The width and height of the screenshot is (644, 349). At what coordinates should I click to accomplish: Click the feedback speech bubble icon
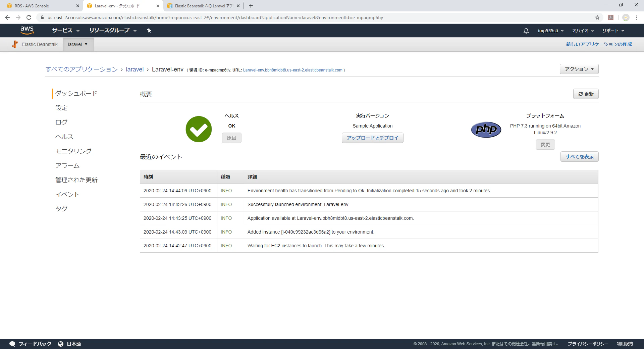(x=12, y=344)
